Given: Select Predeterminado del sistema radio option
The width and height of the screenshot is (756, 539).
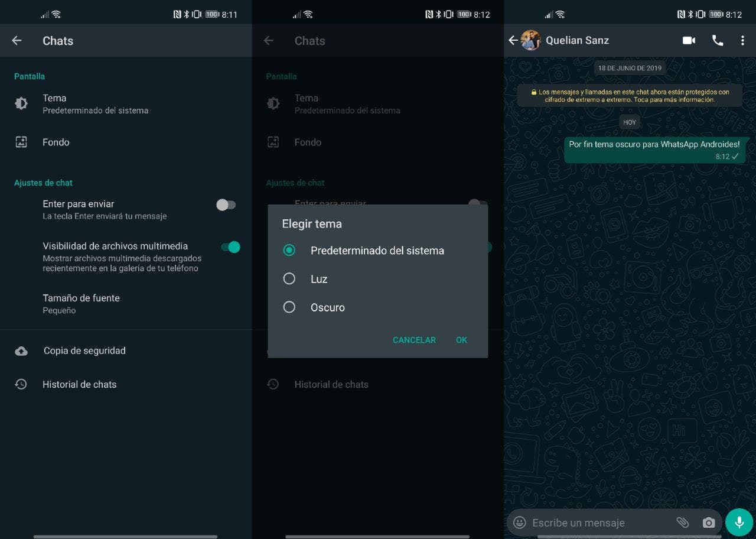Looking at the screenshot, I should 289,251.
